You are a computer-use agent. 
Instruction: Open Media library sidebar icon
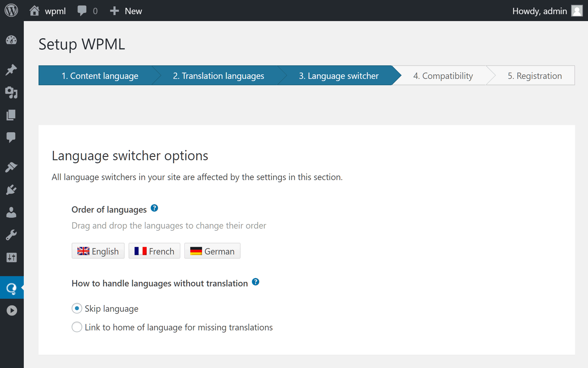tap(11, 93)
